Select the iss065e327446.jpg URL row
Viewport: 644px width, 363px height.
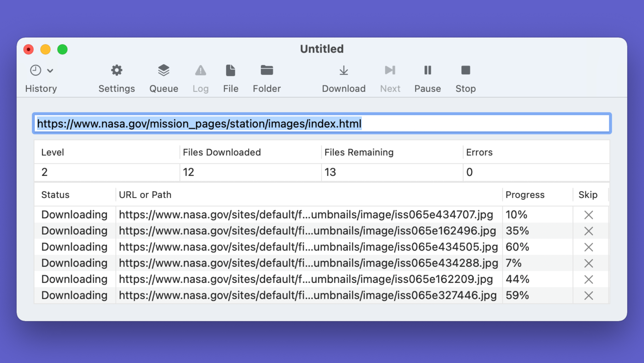point(308,295)
